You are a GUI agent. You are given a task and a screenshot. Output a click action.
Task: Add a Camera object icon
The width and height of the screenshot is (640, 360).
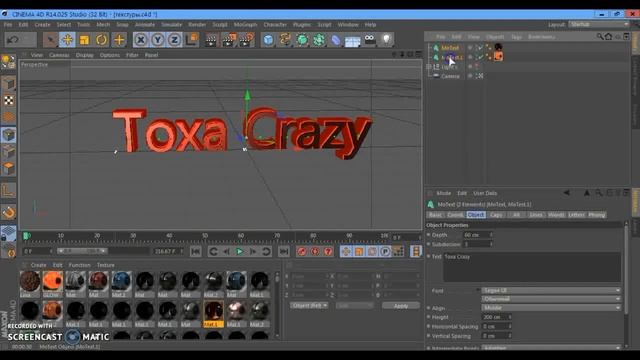tap(370, 40)
